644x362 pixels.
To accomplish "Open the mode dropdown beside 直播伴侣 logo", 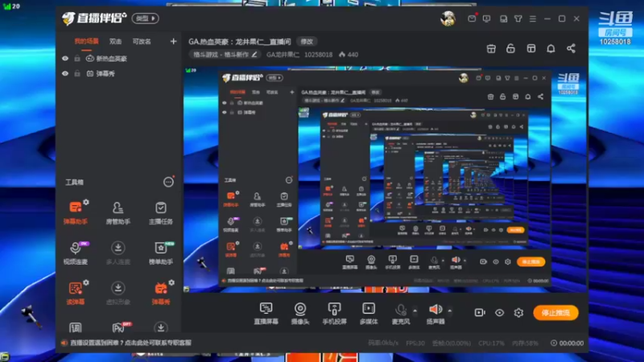I will point(146,19).
